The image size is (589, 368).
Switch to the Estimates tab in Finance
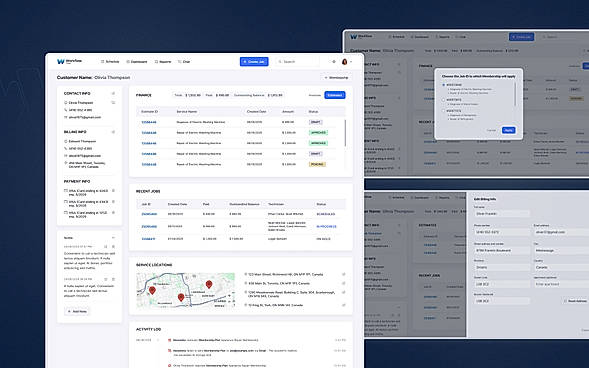tap(335, 95)
